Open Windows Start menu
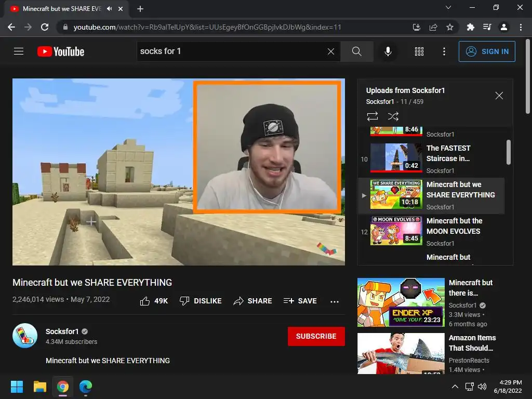532x399 pixels. 17,387
